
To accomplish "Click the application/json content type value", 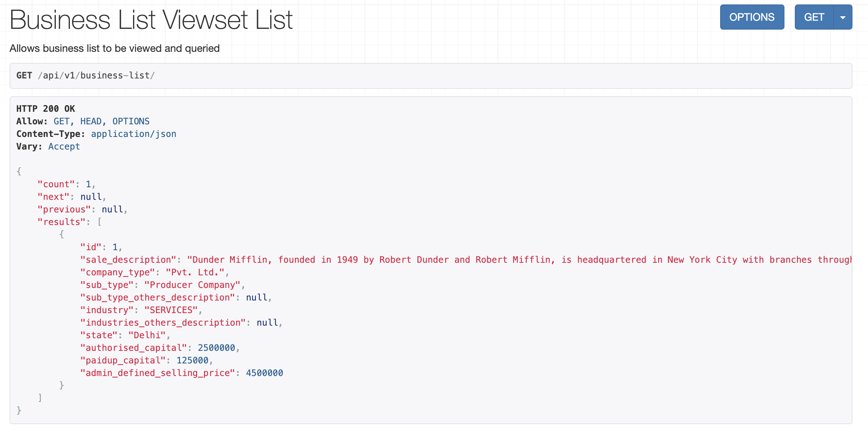I will (133, 134).
